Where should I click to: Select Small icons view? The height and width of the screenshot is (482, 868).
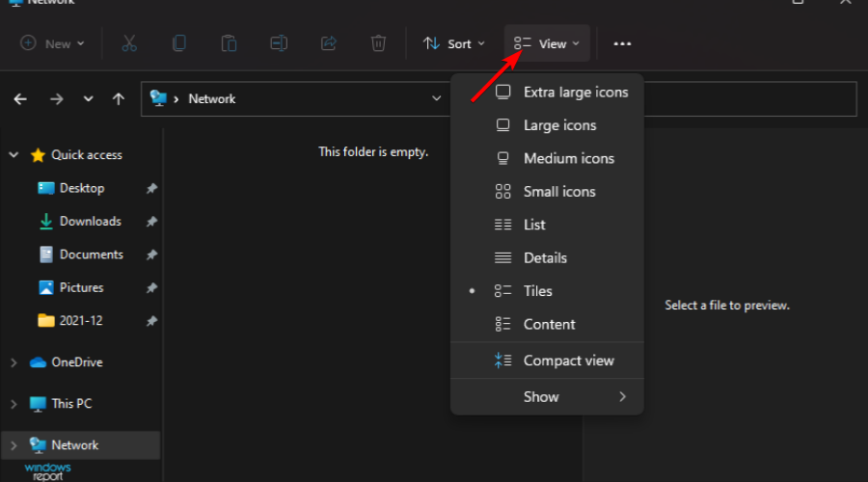point(547,192)
